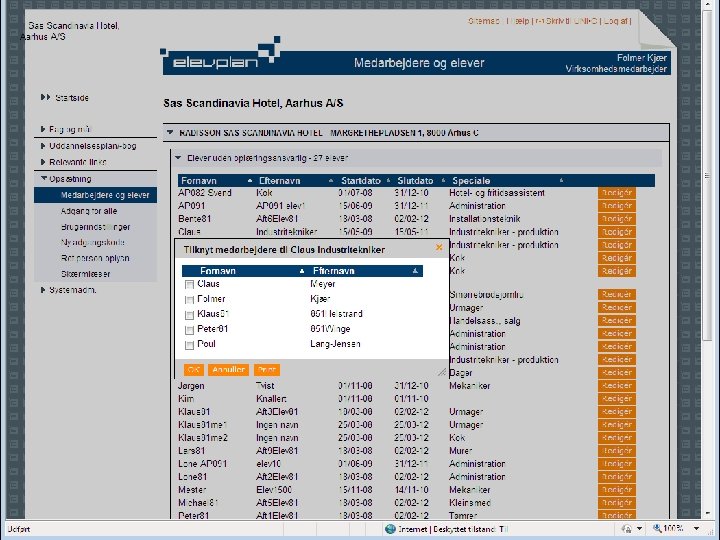This screenshot has width=720, height=540.
Task: Collapse the Radisson SAS Scandinavia Hotel section
Action: click(170, 133)
